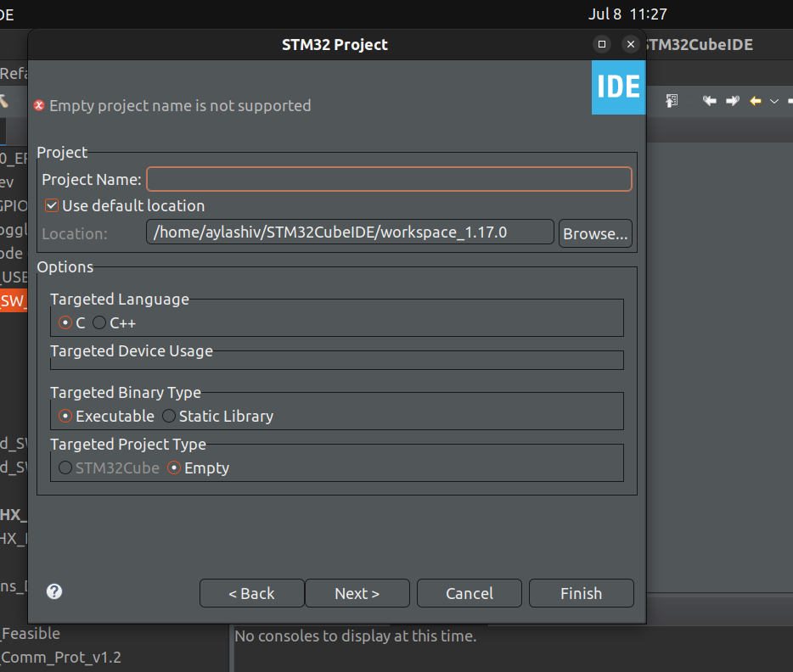Open the dropdown right of the orange arrow

pos(773,101)
